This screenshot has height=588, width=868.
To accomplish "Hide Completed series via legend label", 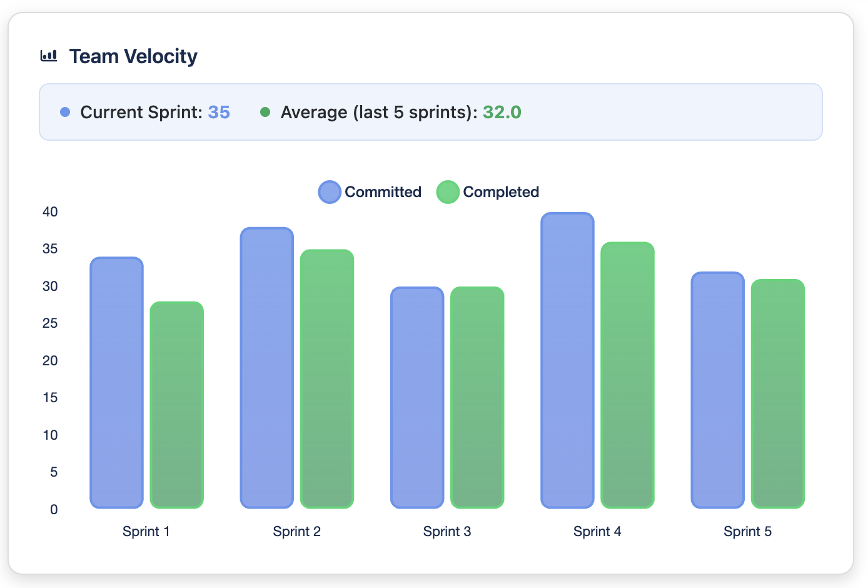I will (501, 192).
